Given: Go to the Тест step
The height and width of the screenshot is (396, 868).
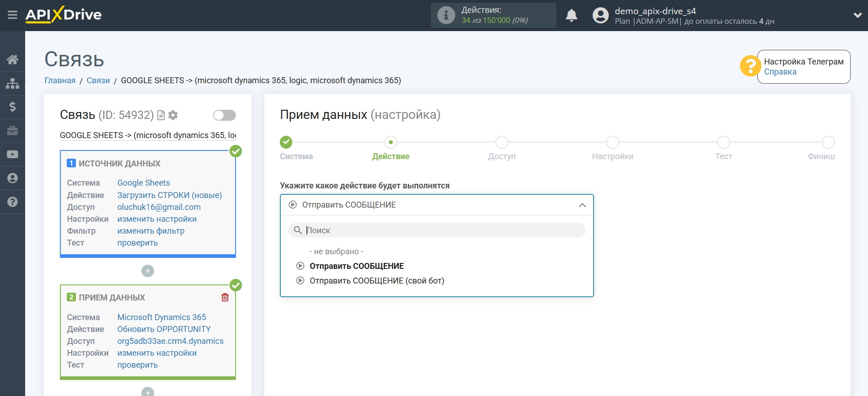Looking at the screenshot, I should point(723,142).
